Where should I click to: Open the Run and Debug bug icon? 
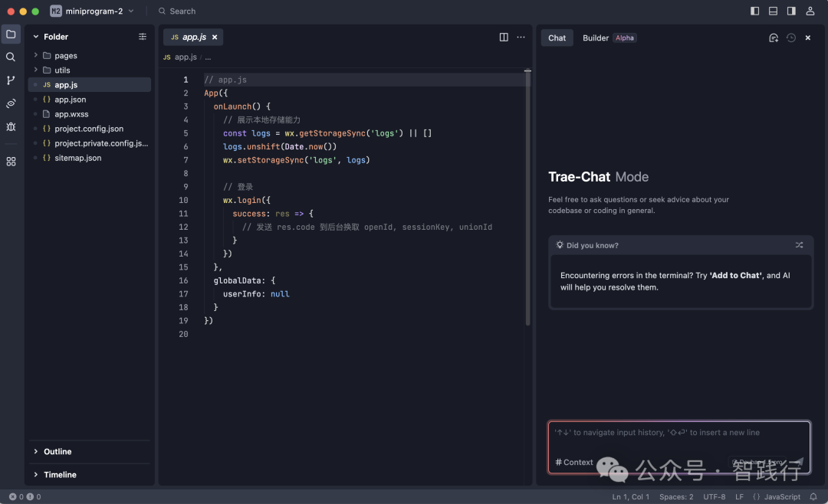click(11, 126)
